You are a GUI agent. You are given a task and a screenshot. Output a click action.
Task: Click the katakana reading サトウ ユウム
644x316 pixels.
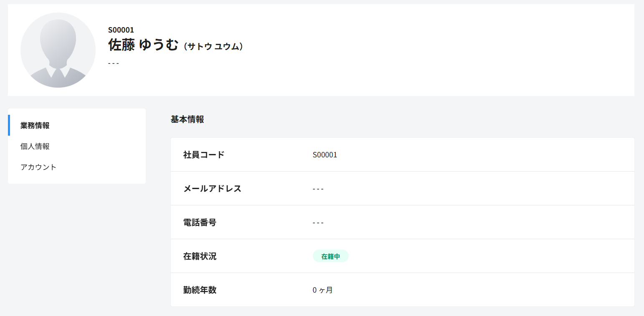213,46
